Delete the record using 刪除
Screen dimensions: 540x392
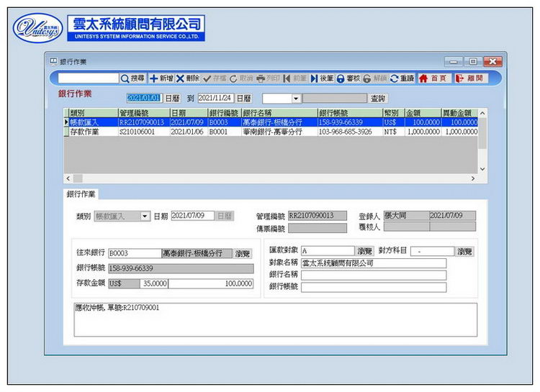[188, 78]
